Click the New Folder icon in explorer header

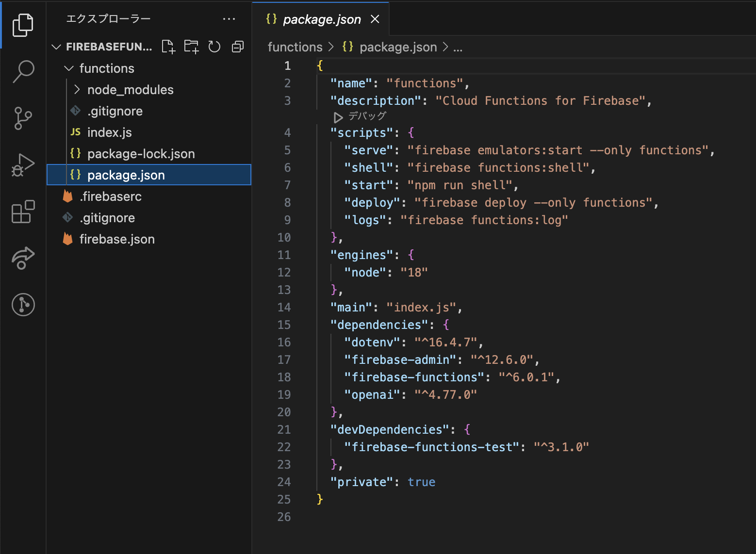[x=191, y=47]
